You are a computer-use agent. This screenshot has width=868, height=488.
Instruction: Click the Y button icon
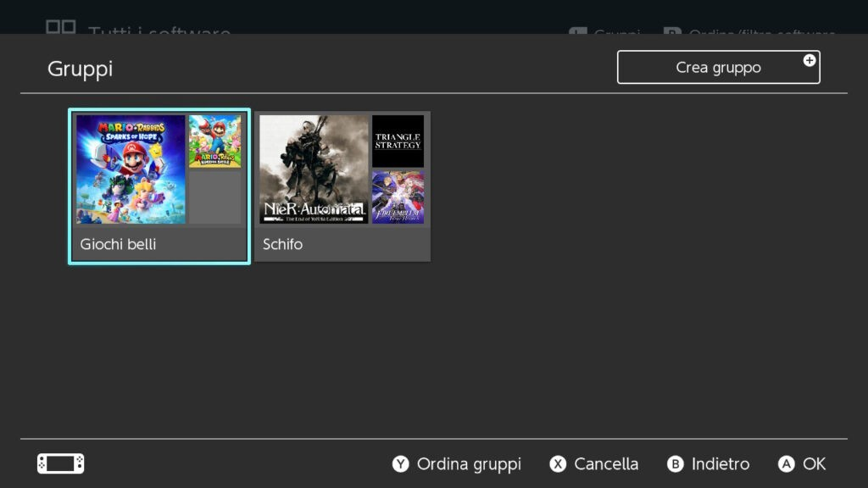[400, 464]
